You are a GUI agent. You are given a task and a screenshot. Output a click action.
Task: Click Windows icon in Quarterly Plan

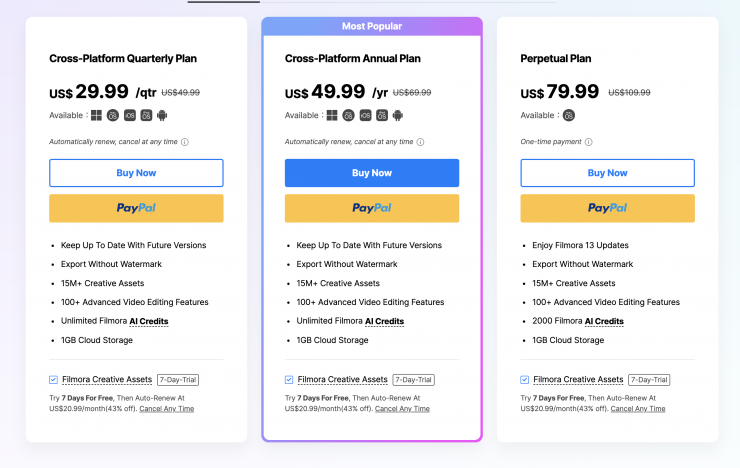97,115
